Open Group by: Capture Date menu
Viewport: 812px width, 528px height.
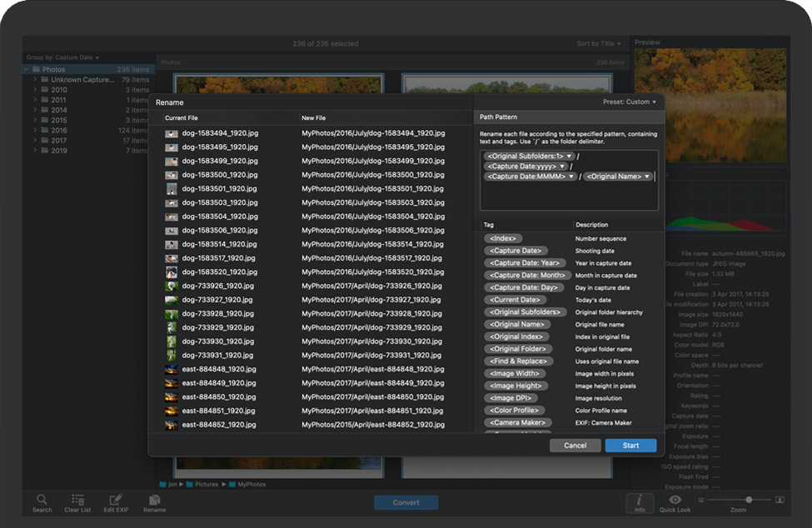[63, 57]
